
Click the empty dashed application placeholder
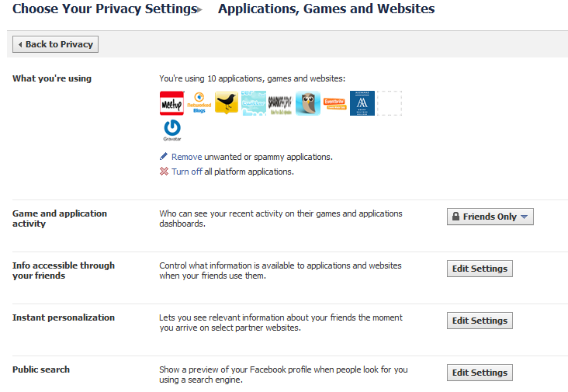tap(389, 103)
